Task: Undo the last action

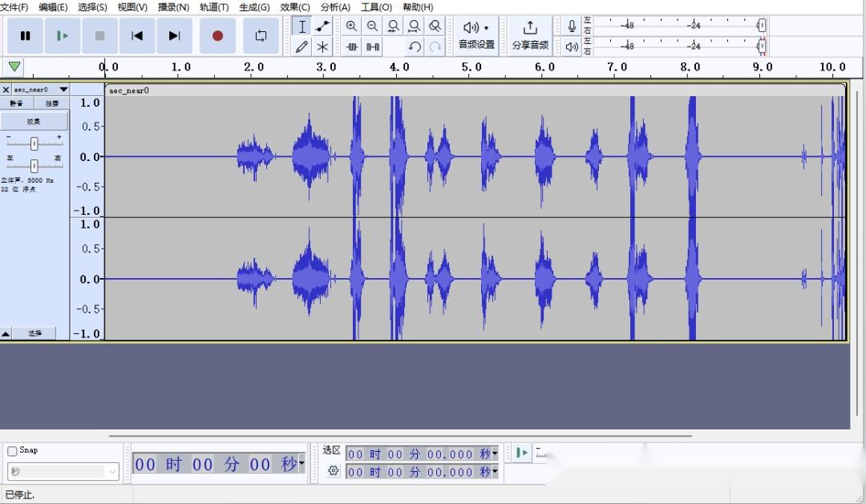Action: (415, 47)
